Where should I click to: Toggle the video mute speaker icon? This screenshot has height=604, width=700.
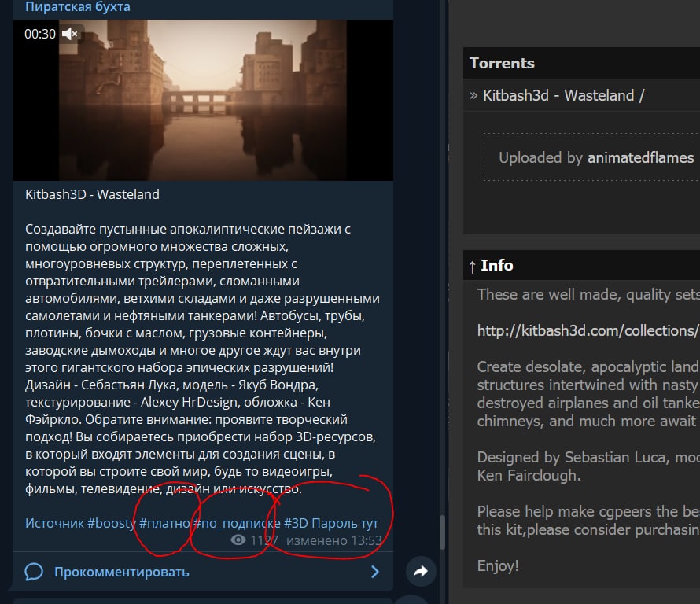[x=70, y=34]
